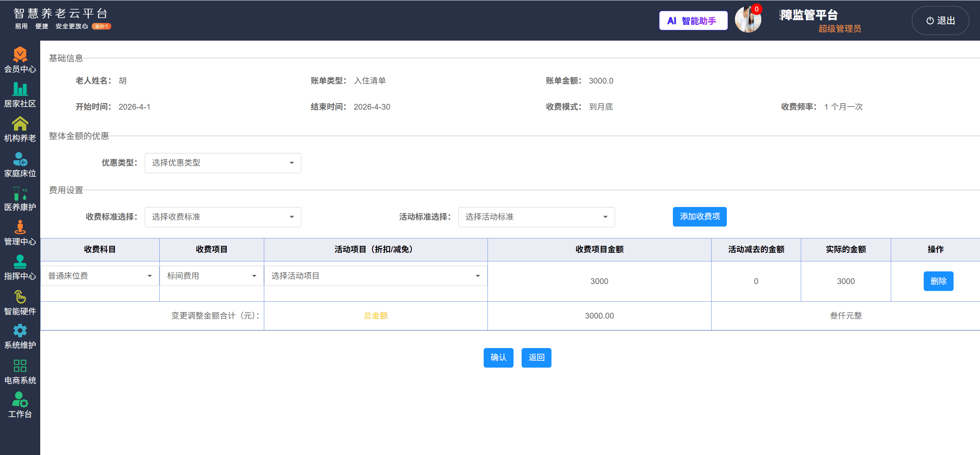Open the 选择优惠类型 dropdown
The width and height of the screenshot is (980, 455).
(x=223, y=163)
